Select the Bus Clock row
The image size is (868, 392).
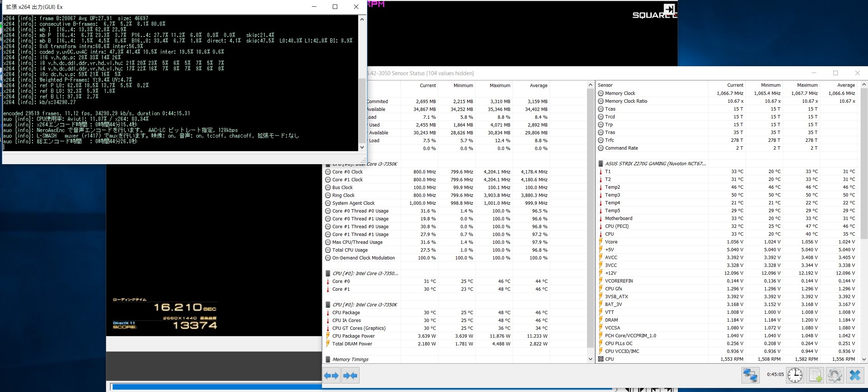[454, 187]
